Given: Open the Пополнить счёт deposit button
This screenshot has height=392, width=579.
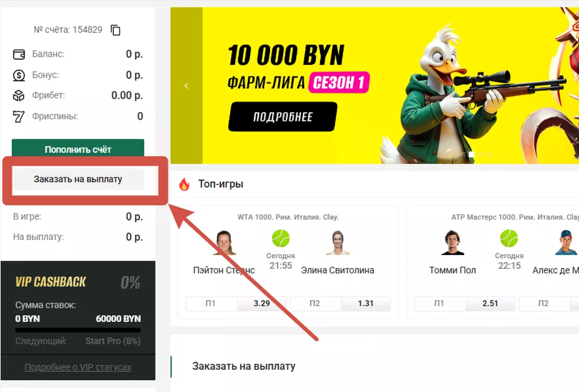Looking at the screenshot, I should pyautogui.click(x=78, y=148).
